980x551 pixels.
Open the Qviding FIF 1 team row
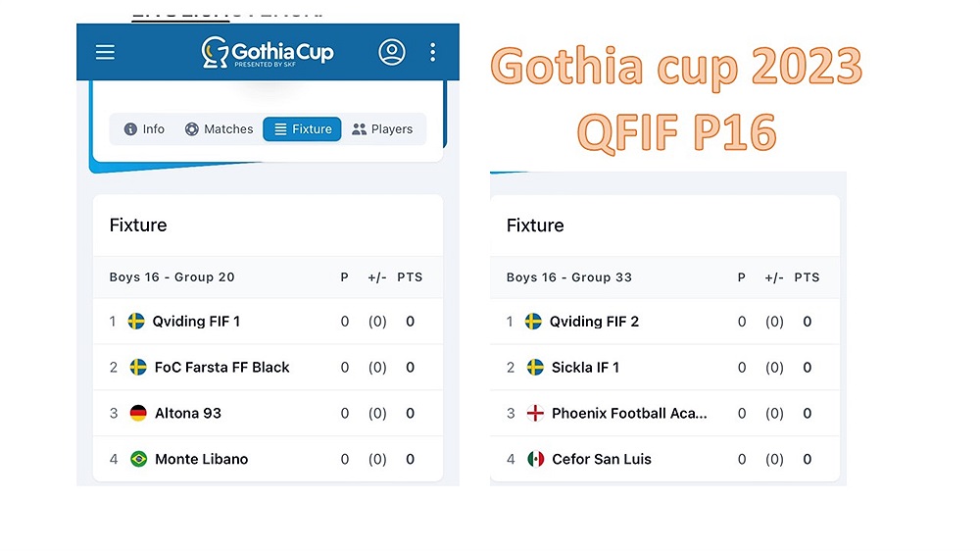point(268,322)
